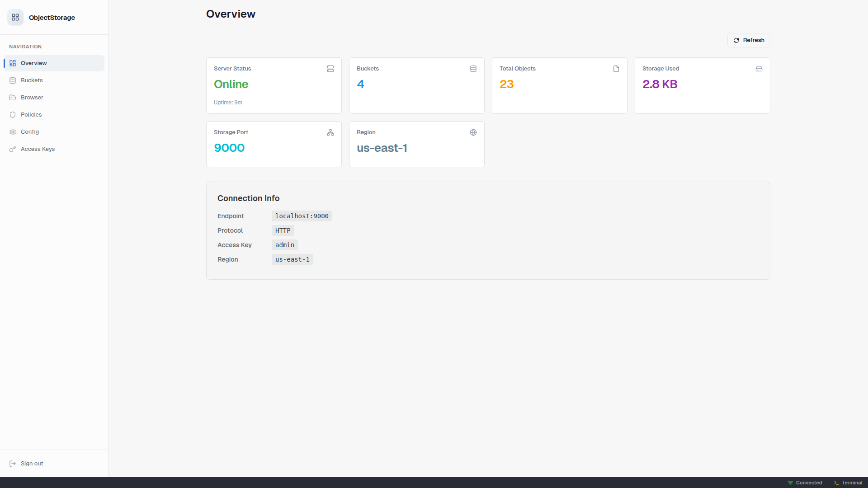Click the file icon in Total Objects card
Viewport: 868px width, 488px height.
[x=616, y=69]
